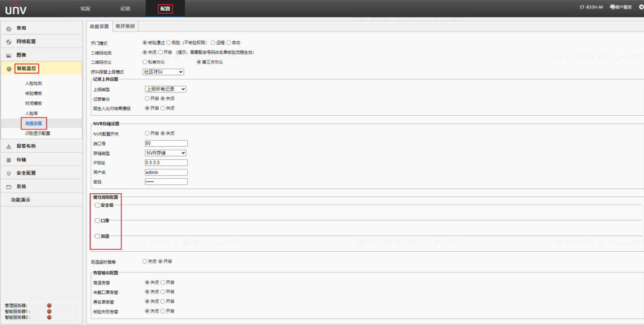Click the UNV logo
The image size is (644, 325).
16,8
